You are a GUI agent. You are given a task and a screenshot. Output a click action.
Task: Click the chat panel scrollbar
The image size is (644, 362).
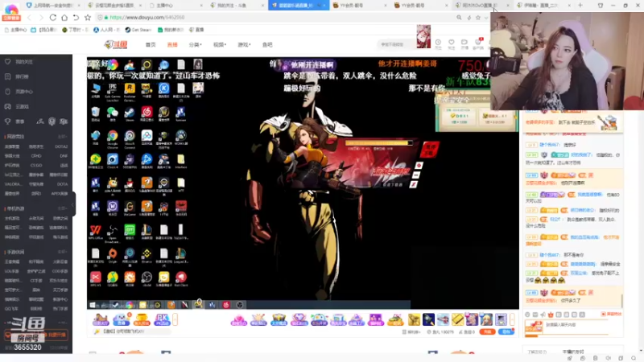(622, 300)
